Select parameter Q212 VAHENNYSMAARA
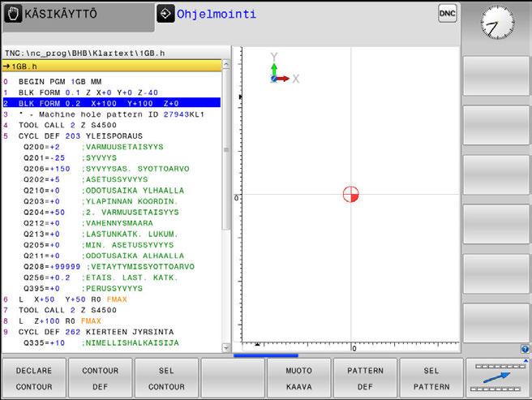The height and width of the screenshot is (400, 532). (112, 223)
